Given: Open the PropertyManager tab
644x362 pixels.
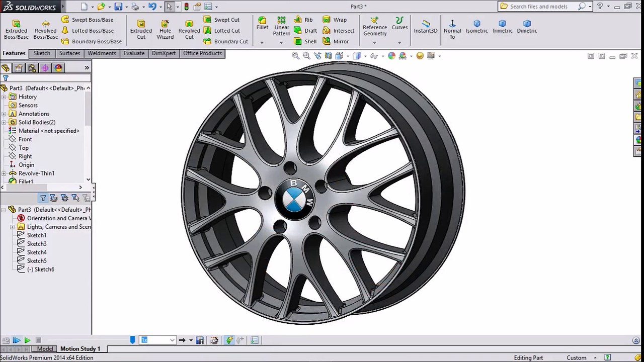Looking at the screenshot, I should pyautogui.click(x=19, y=68).
